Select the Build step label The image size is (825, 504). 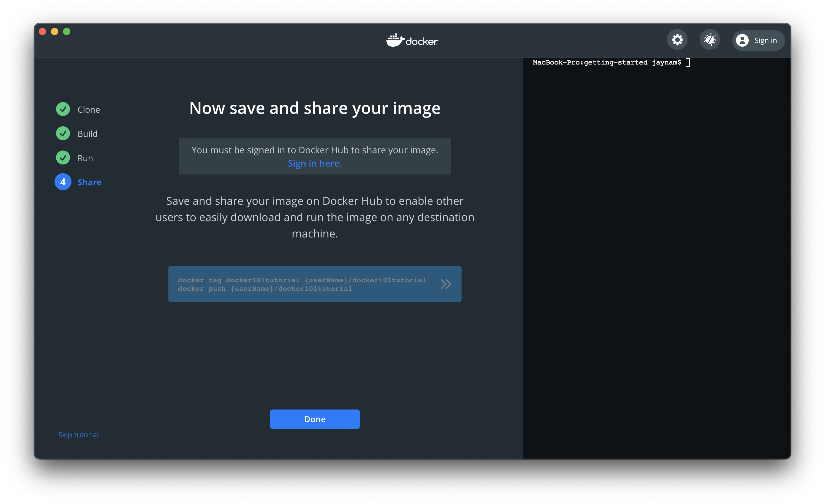88,134
